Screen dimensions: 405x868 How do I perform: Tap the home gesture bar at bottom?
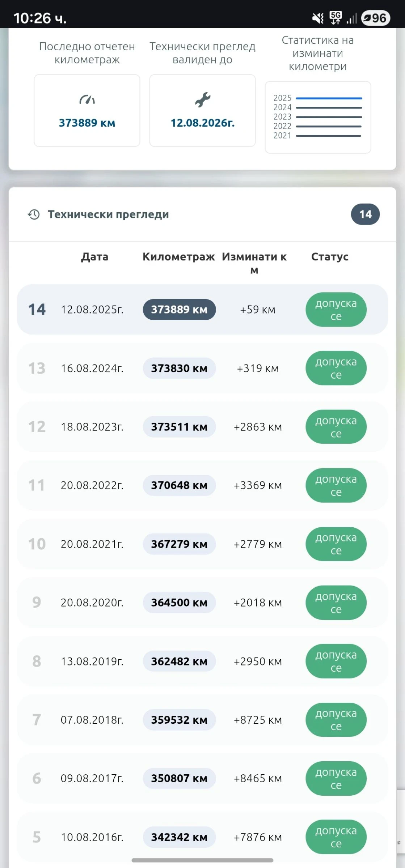pos(202,860)
